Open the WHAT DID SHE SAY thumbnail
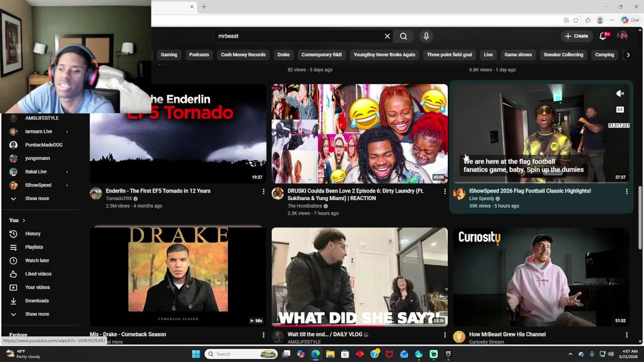This screenshot has height=362, width=644. [x=359, y=277]
